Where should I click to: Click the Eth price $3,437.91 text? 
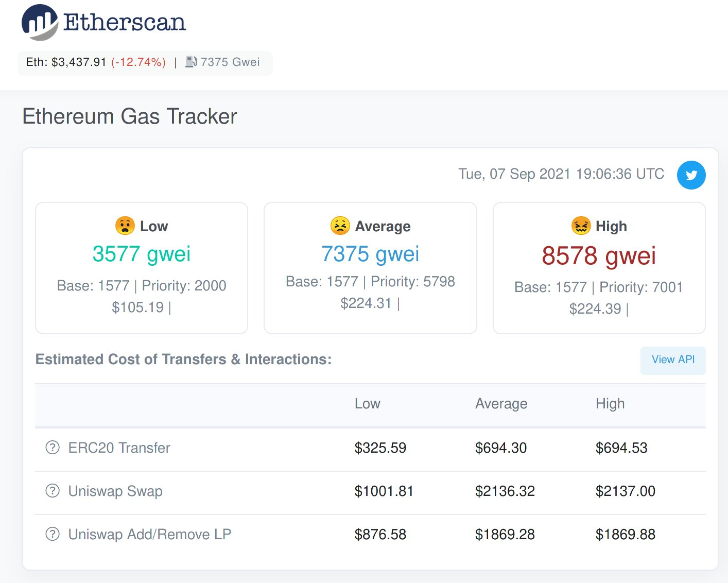(79, 62)
